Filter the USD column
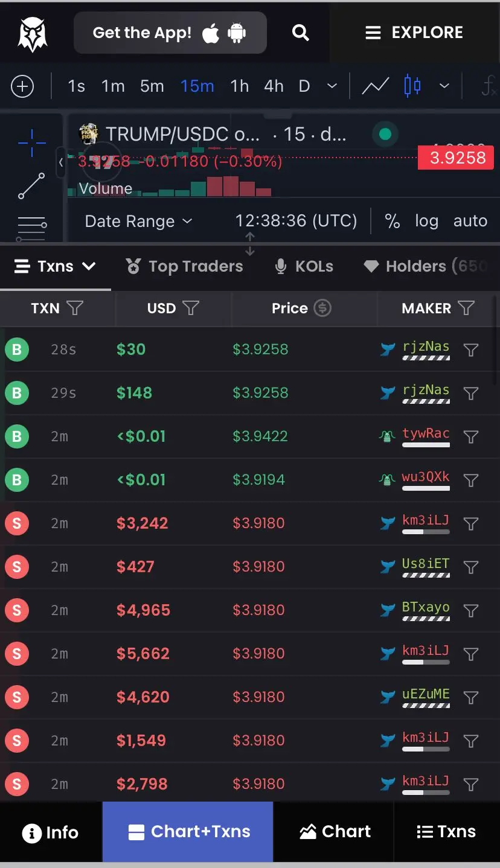Screen dimensions: 500x868 (x=191, y=308)
